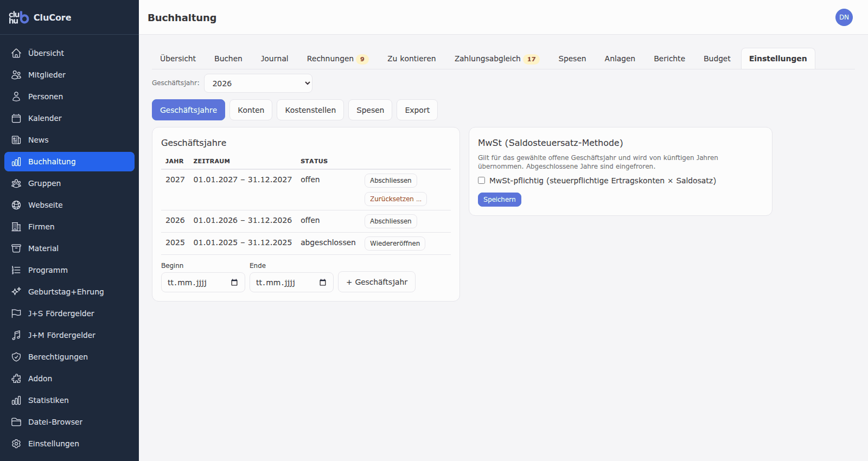Screen dimensions: 868x461
Task: Click the Addon puzzle piece icon
Action: pos(16,379)
